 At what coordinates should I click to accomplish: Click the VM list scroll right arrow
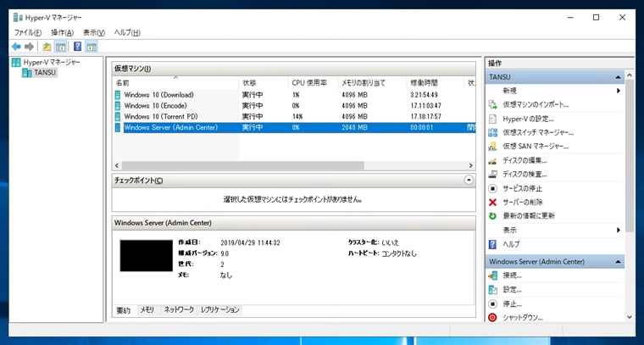click(x=471, y=165)
